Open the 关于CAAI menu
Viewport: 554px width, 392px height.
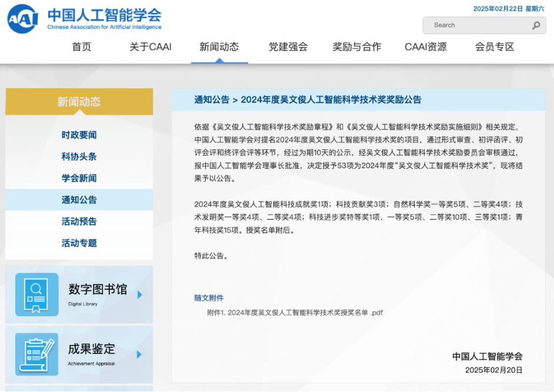150,46
